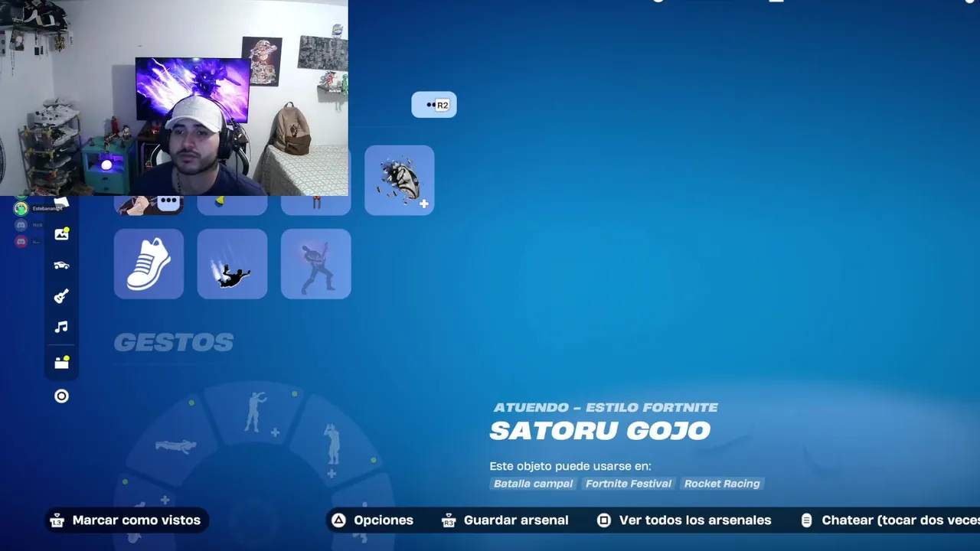Click the SATORU GOJO outfit title
The height and width of the screenshot is (551, 980).
(600, 431)
